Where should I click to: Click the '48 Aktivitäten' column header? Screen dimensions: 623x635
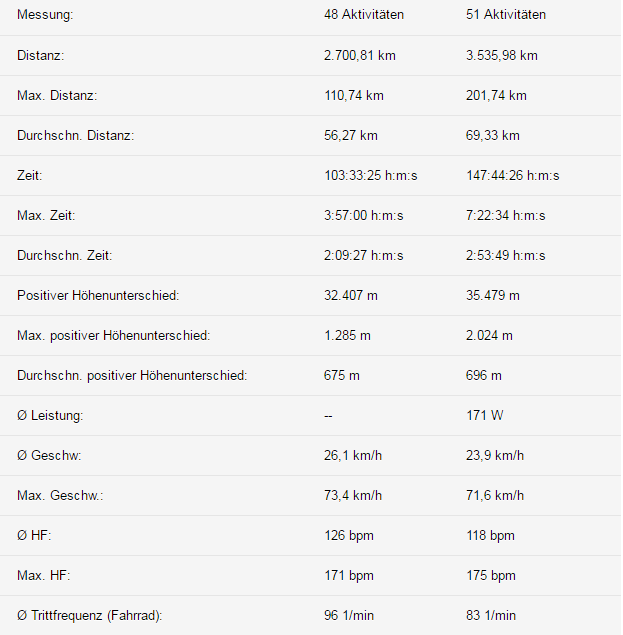[364, 16]
